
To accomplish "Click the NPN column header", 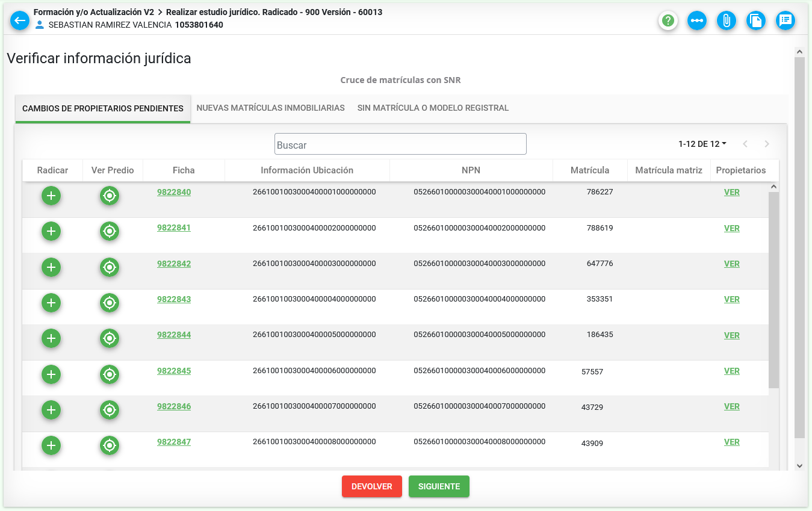I will point(471,170).
